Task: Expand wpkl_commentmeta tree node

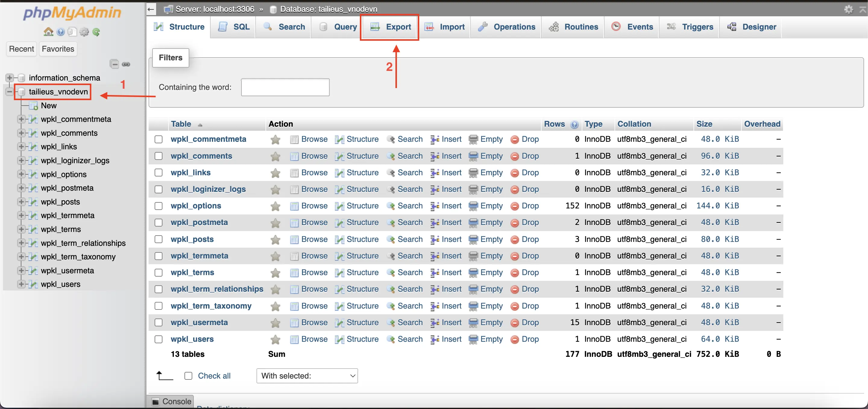Action: point(21,119)
